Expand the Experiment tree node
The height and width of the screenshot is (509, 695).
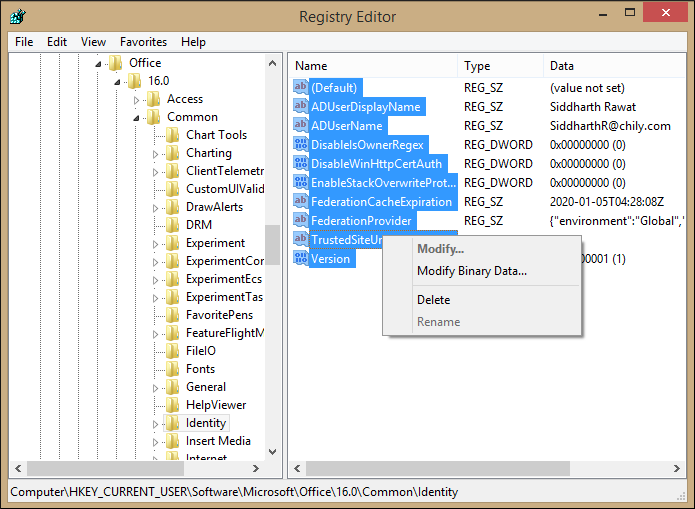156,244
